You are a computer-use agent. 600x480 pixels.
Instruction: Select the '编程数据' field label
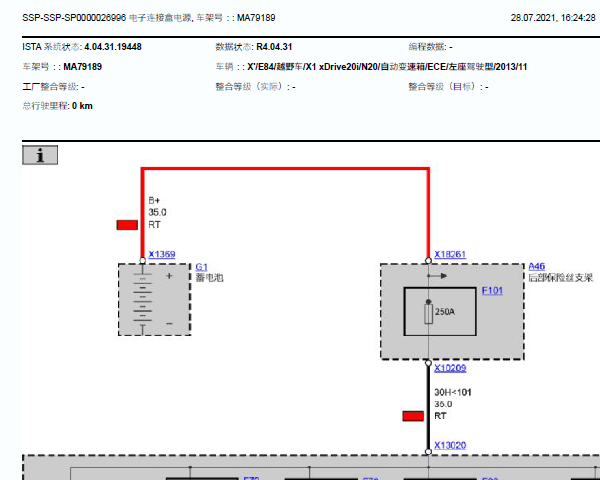click(427, 47)
